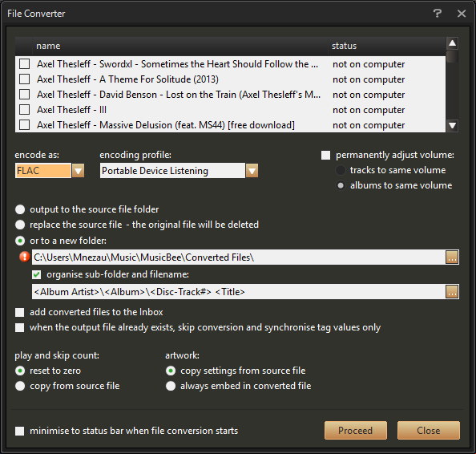476x454 pixels.
Task: Close the File Converter dialog
Action: [462, 14]
